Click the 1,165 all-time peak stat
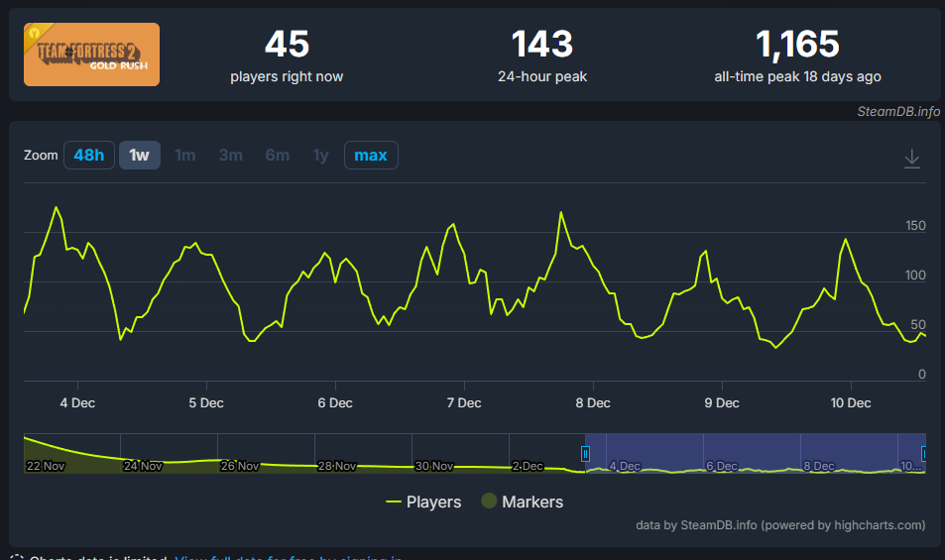The image size is (945, 560). (797, 56)
